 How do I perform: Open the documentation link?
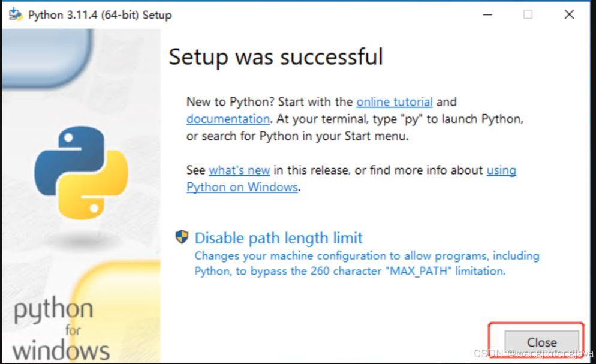228,119
